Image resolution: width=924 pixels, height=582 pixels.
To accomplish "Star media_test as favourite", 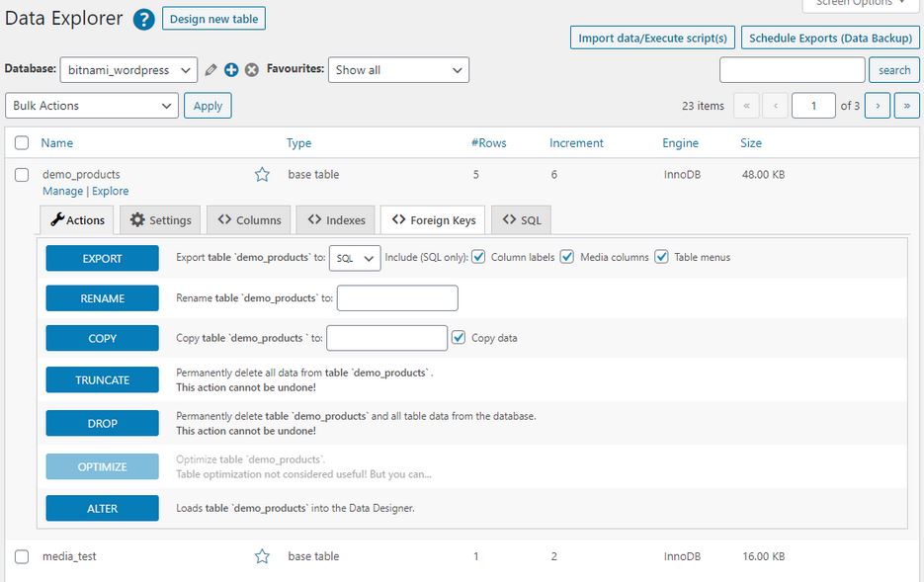I will (x=262, y=556).
